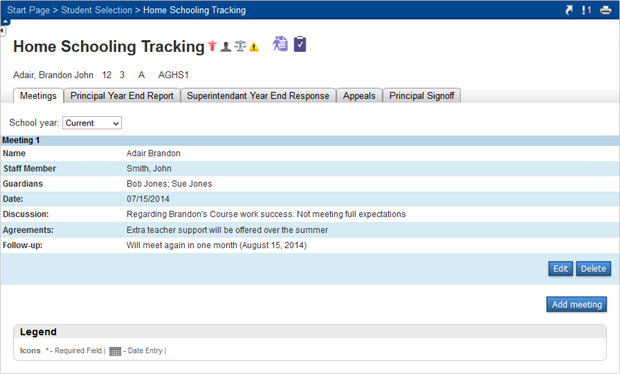Image resolution: width=620 pixels, height=374 pixels.
Task: Click the person silhouette icon beside title
Action: [226, 47]
